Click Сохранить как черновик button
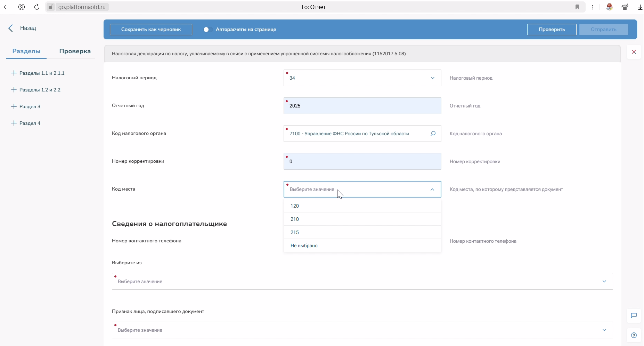This screenshot has height=346, width=644. (151, 30)
